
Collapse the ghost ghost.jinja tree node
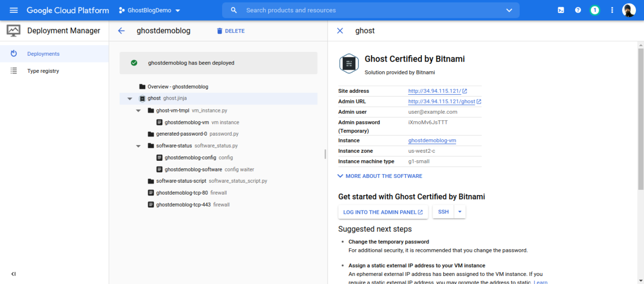[129, 98]
